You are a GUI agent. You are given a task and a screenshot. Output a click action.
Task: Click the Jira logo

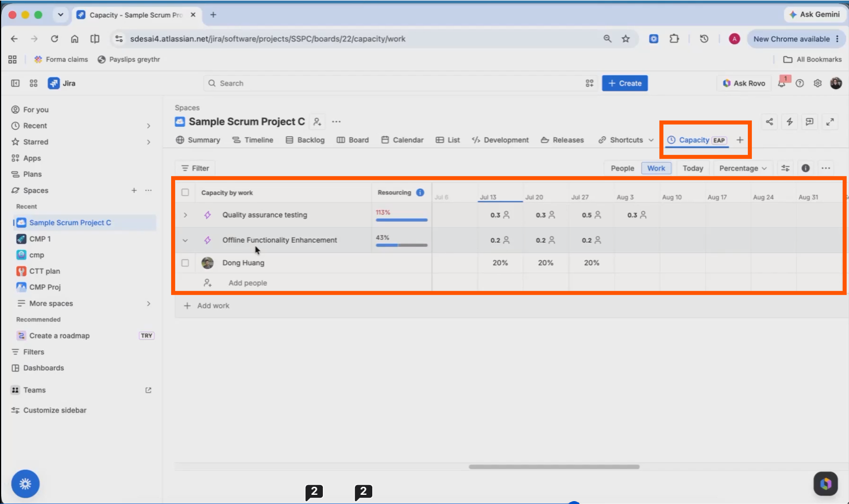coord(61,83)
